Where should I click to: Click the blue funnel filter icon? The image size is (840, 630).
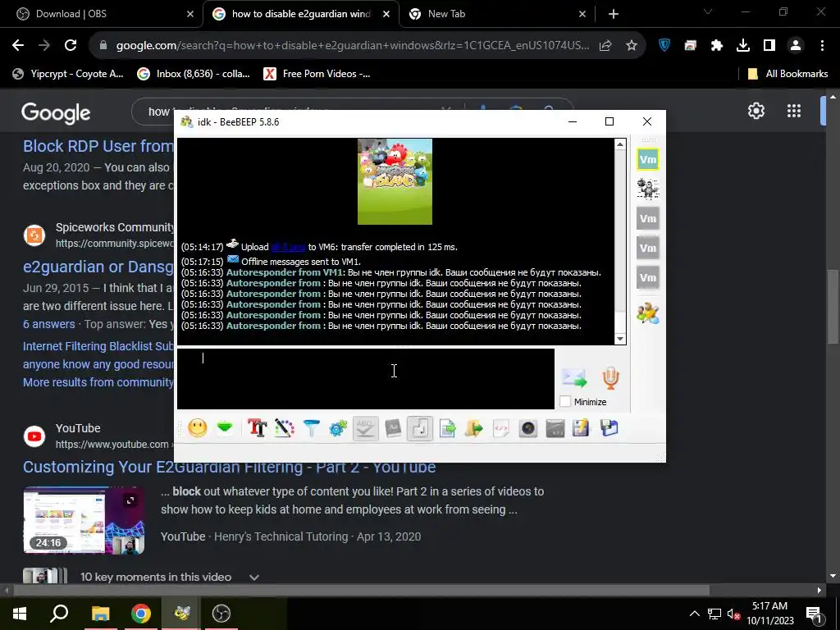click(x=311, y=428)
